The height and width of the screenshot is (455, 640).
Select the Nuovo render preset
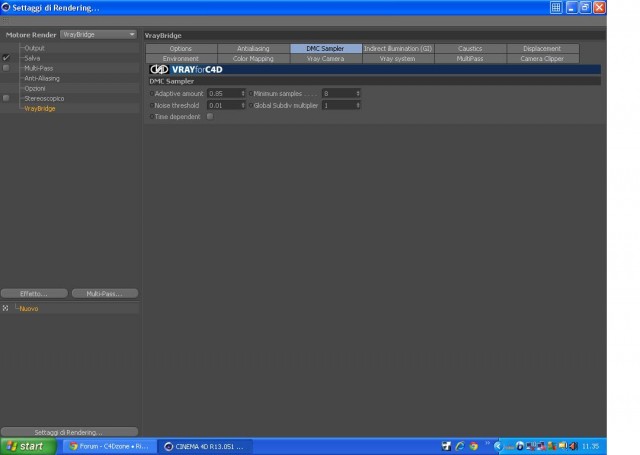(x=29, y=309)
